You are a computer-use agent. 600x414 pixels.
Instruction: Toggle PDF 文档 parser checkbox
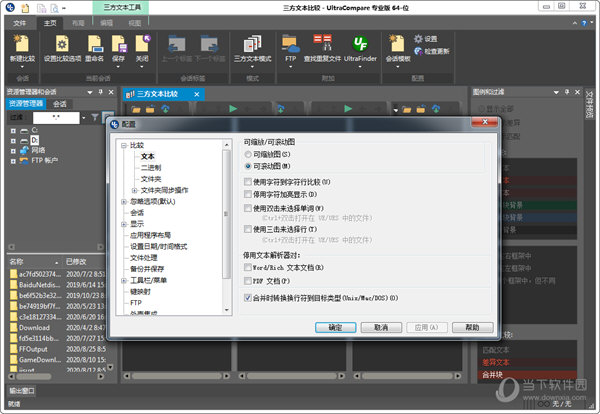point(248,281)
